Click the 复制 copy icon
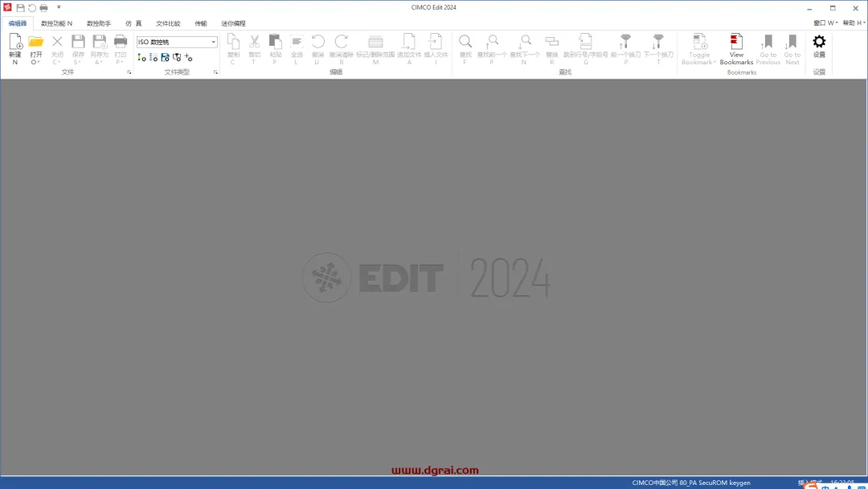Viewport: 868px width, 489px height. pos(233,42)
